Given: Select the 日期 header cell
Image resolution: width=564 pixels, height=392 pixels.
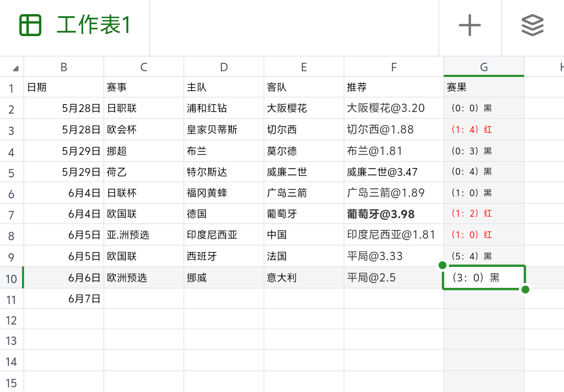Looking at the screenshot, I should pyautogui.click(x=64, y=87).
